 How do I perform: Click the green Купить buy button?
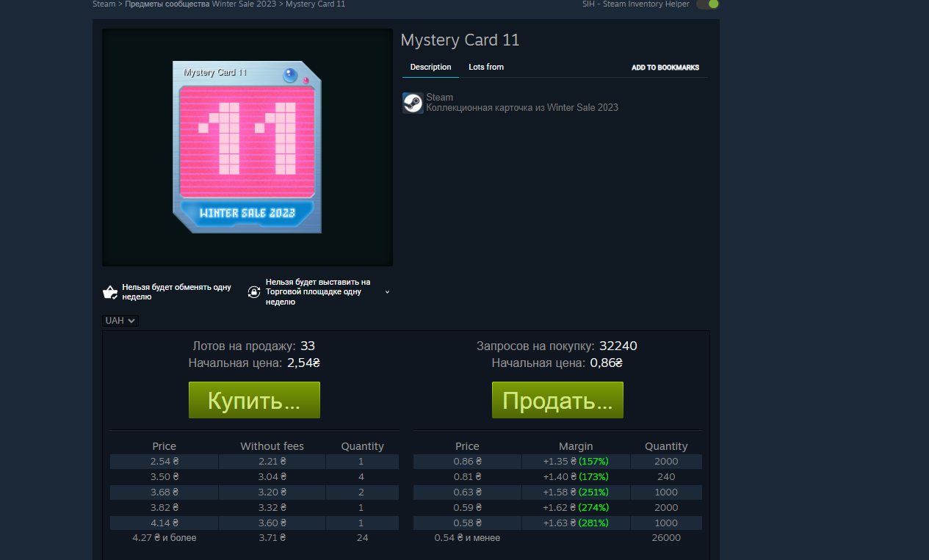click(x=254, y=400)
